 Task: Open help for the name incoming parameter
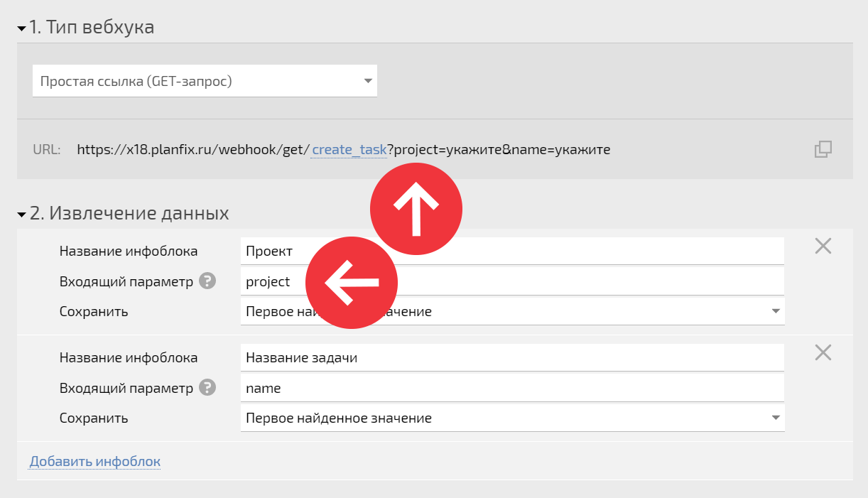tap(207, 388)
